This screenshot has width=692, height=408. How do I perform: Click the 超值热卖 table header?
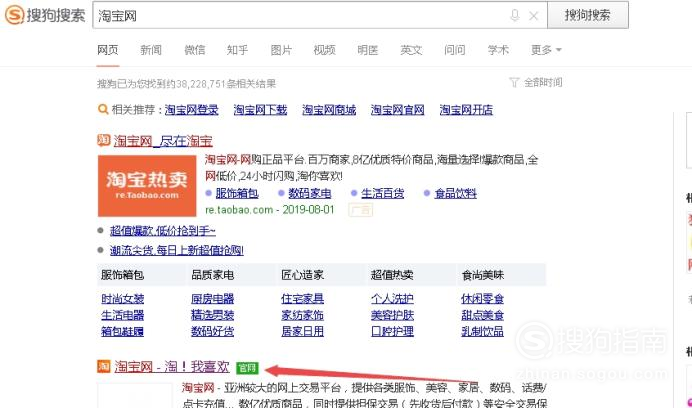click(392, 275)
